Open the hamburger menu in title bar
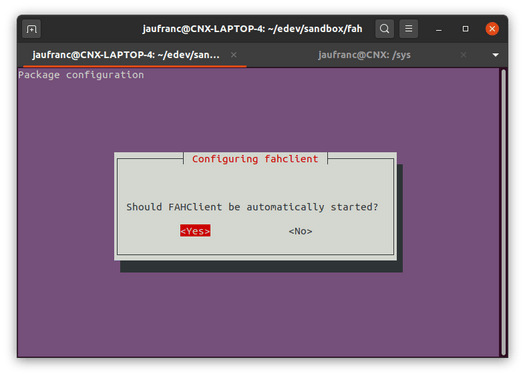This screenshot has width=525, height=376. (x=408, y=29)
